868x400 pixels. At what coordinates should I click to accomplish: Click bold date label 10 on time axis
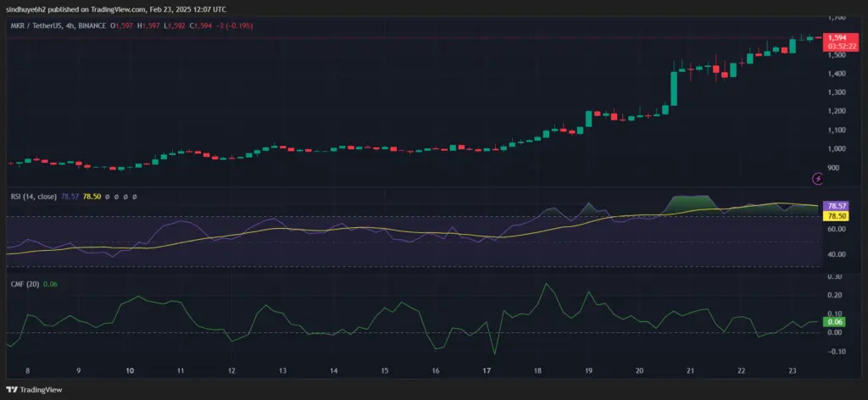click(x=130, y=371)
